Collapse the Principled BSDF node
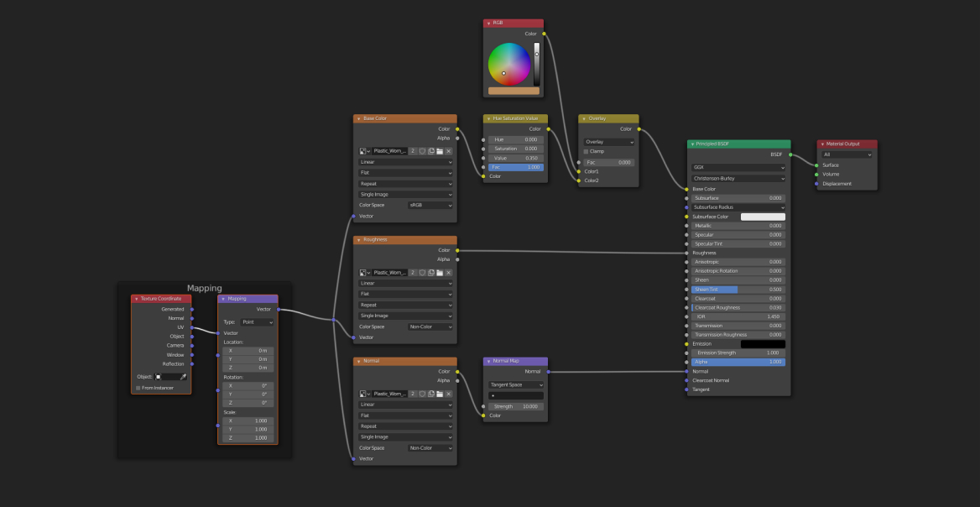The image size is (980, 507). (691, 144)
